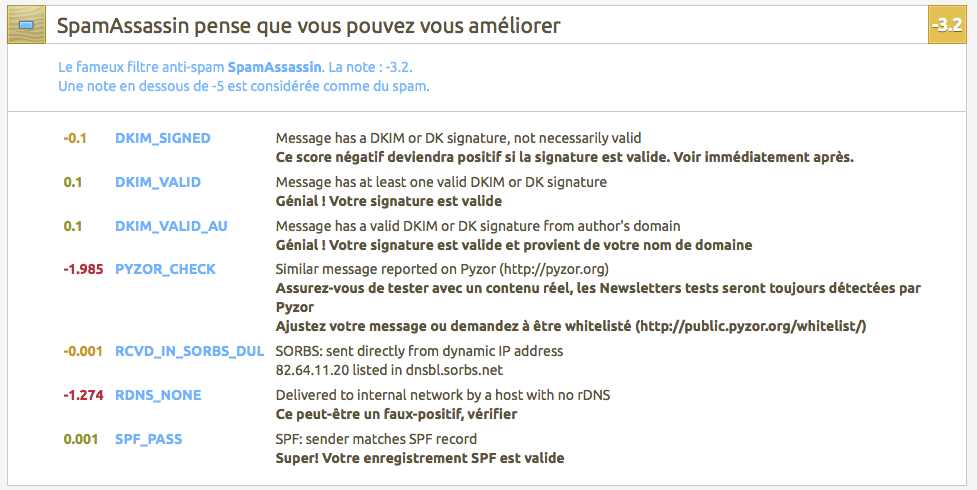
Task: Click the 'Super! Votre enregistrement SPF est valide' text
Action: click(419, 458)
